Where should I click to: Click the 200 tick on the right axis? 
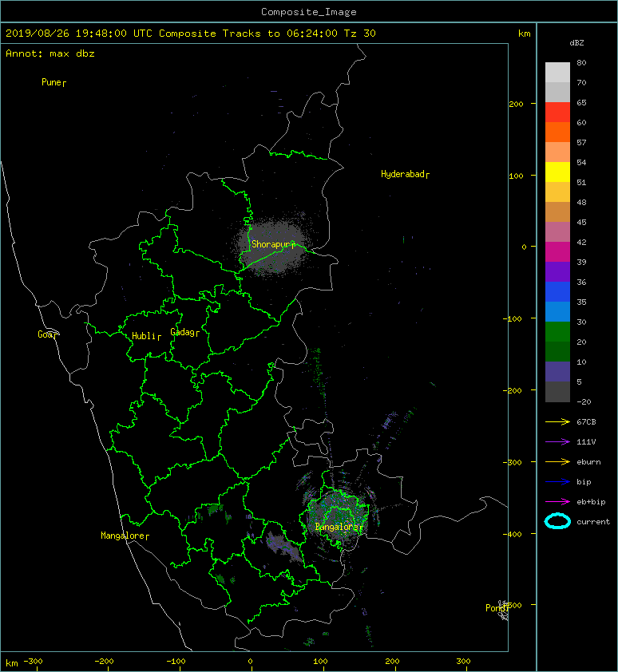[516, 104]
